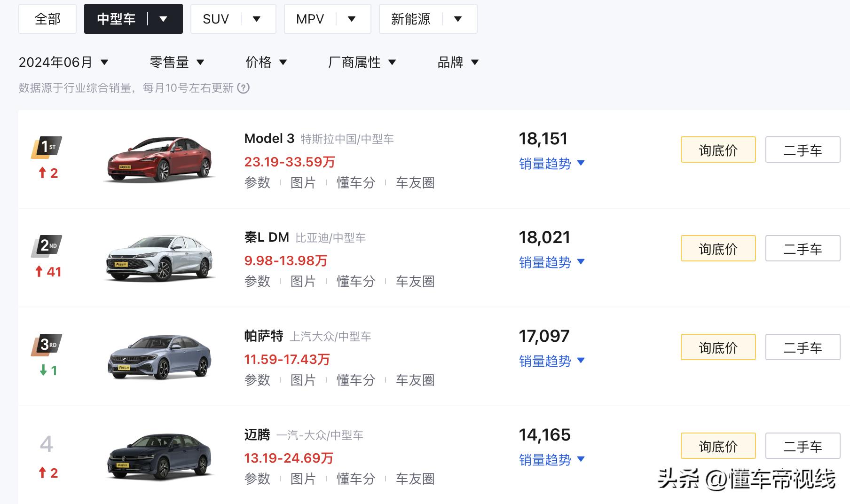This screenshot has height=504, width=850.
Task: Click the sales figure 18,021
Action: pyautogui.click(x=544, y=237)
